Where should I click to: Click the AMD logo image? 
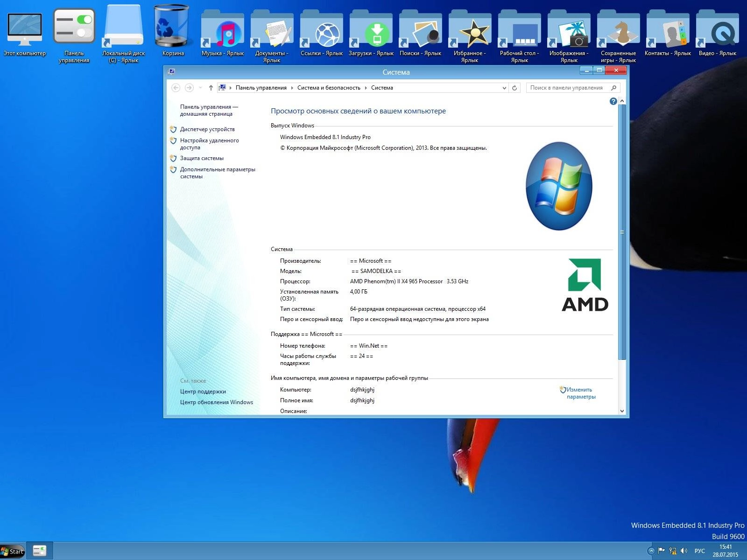pos(585,285)
